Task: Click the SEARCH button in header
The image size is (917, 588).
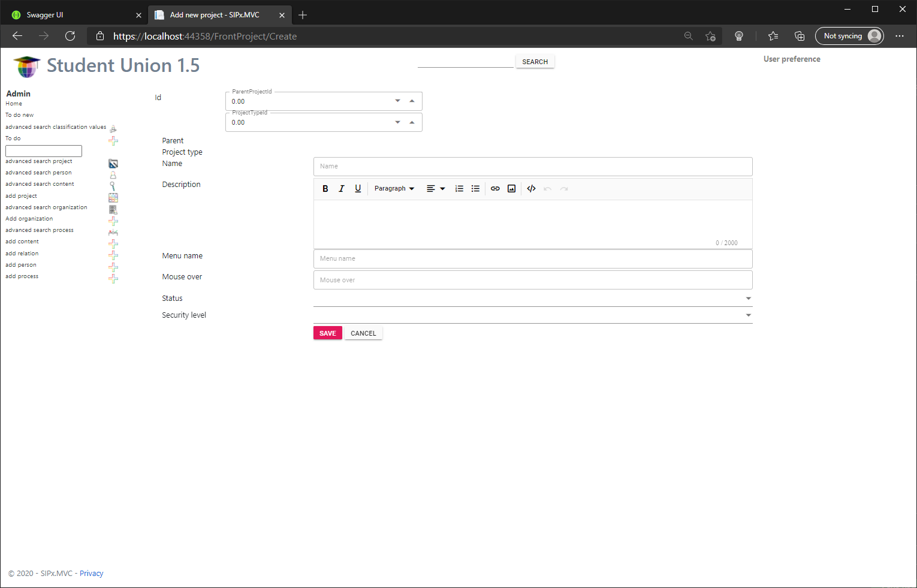Action: [535, 62]
